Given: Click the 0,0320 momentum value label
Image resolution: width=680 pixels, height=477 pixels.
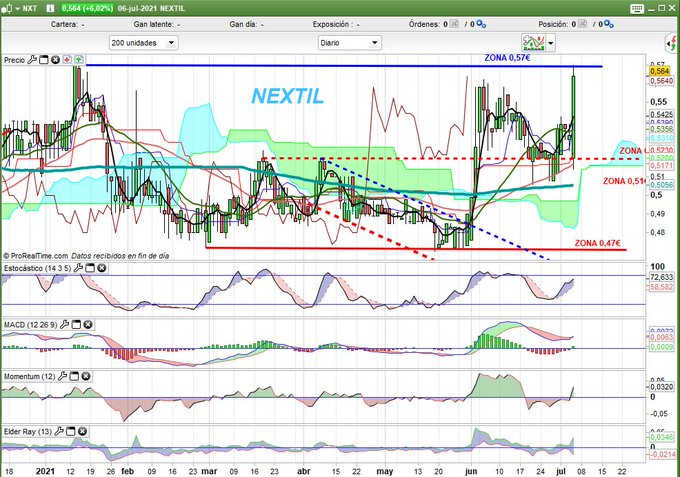Looking at the screenshot, I should pyautogui.click(x=662, y=387).
